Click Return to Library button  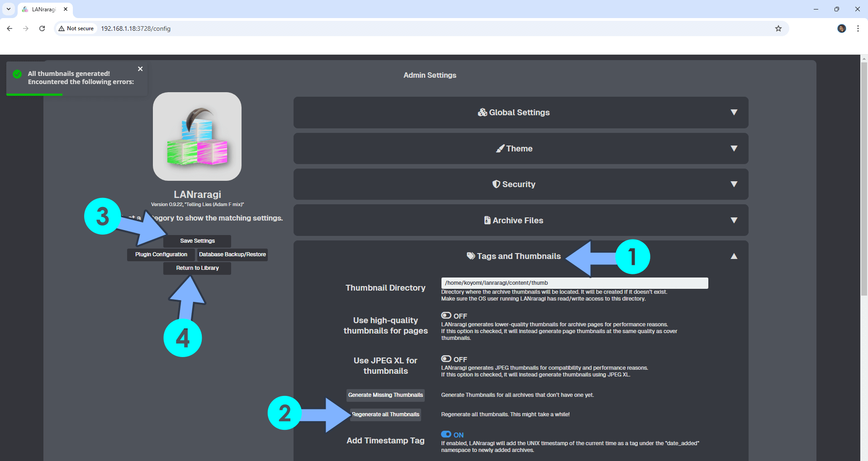tap(197, 268)
